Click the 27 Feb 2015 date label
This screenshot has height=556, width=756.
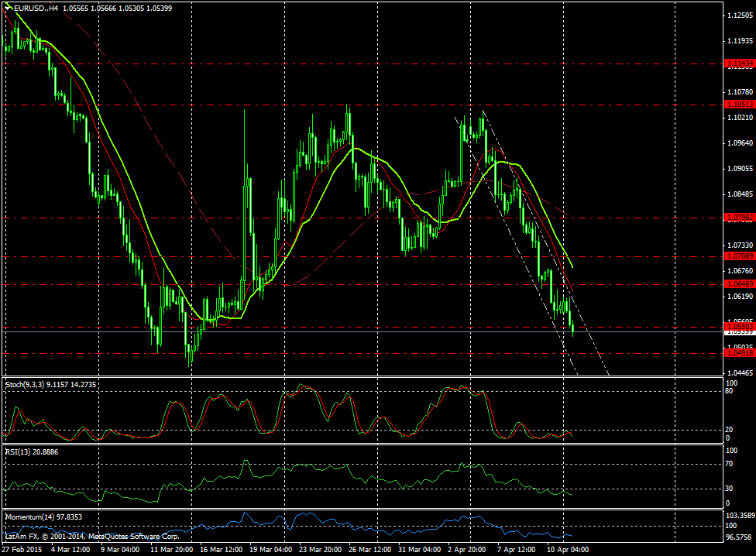point(24,549)
